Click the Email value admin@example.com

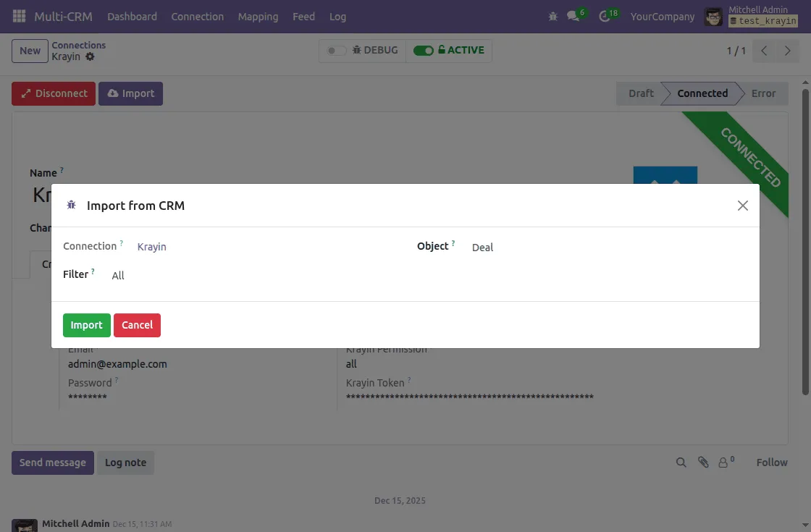point(117,364)
